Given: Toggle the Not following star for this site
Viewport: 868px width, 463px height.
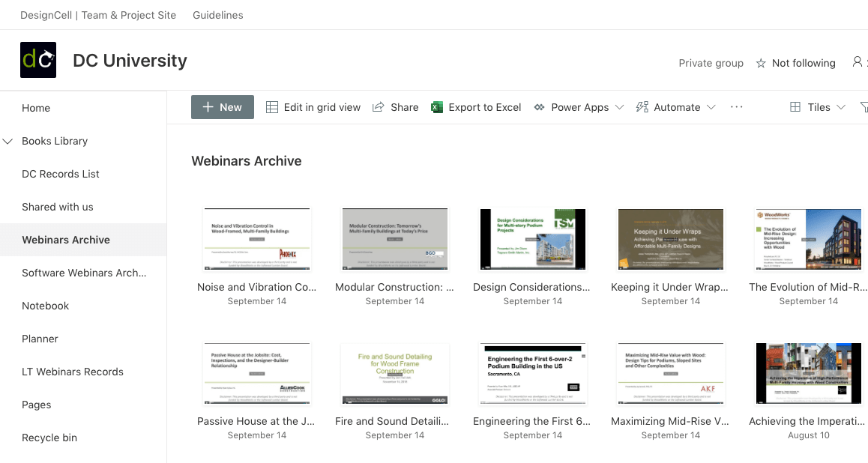Looking at the screenshot, I should pyautogui.click(x=762, y=63).
